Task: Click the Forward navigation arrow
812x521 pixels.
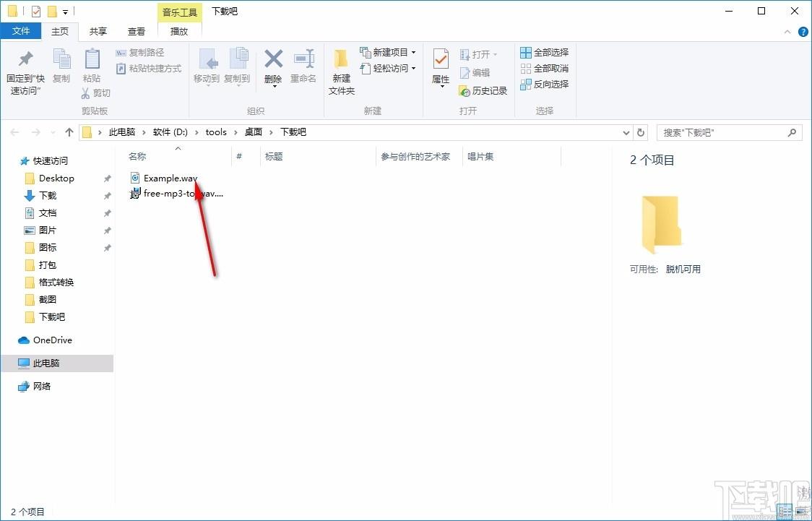Action: click(x=35, y=132)
